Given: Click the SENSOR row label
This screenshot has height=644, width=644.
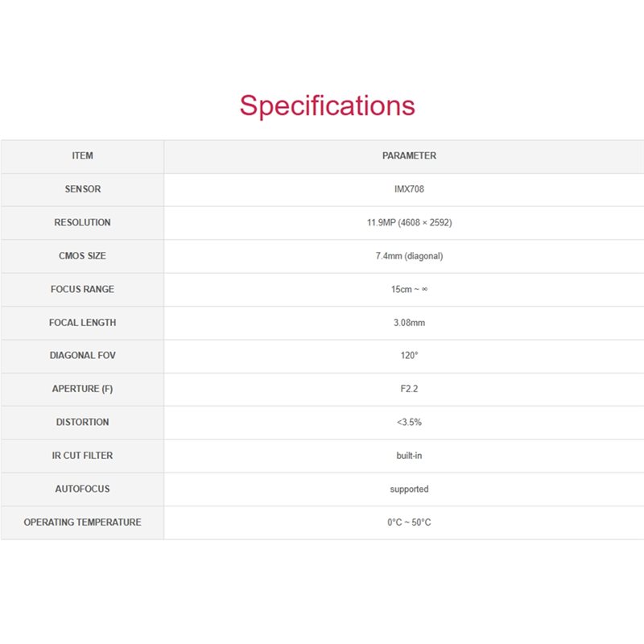Looking at the screenshot, I should tap(83, 189).
